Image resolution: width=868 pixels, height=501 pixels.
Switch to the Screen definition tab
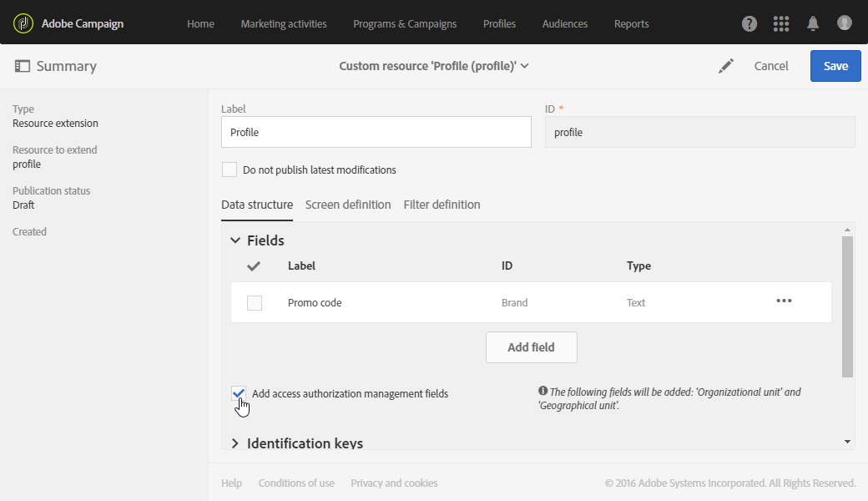(x=348, y=205)
